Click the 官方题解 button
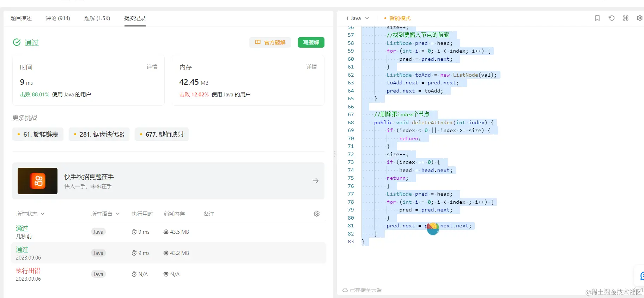 (270, 42)
